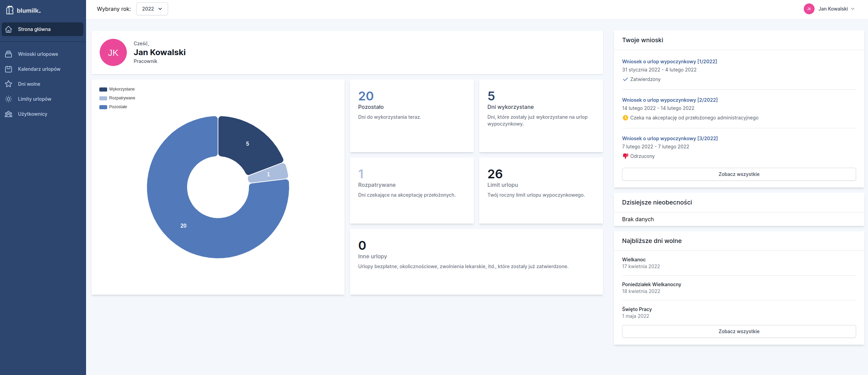This screenshot has height=375, width=868.
Task: Click the Kalendarz urlopów calendar icon
Action: point(9,69)
